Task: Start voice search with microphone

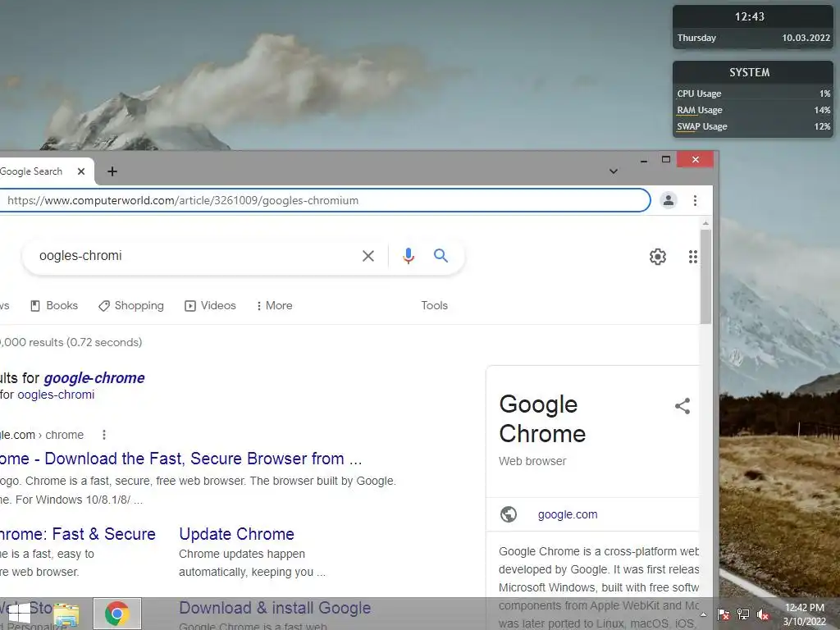Action: click(409, 256)
